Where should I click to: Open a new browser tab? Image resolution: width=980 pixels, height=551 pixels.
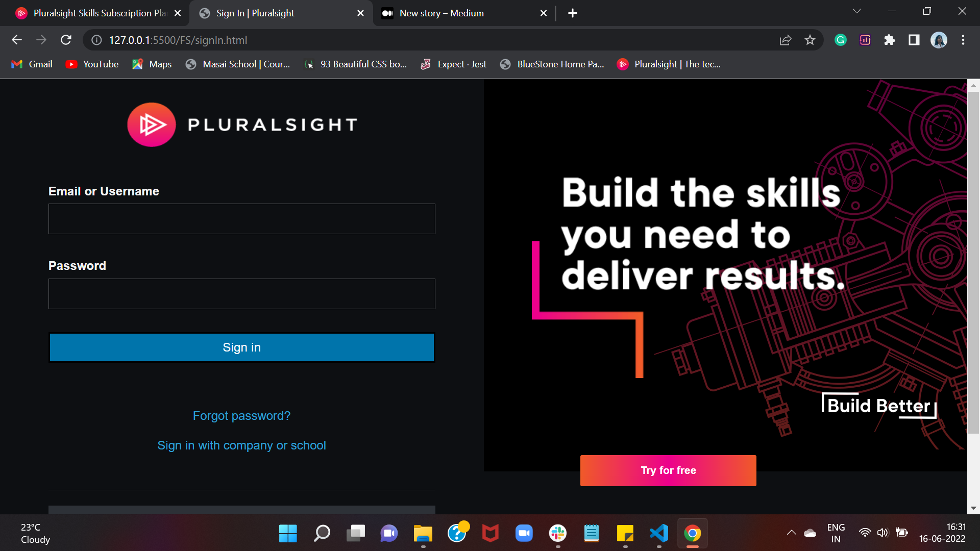click(x=573, y=13)
